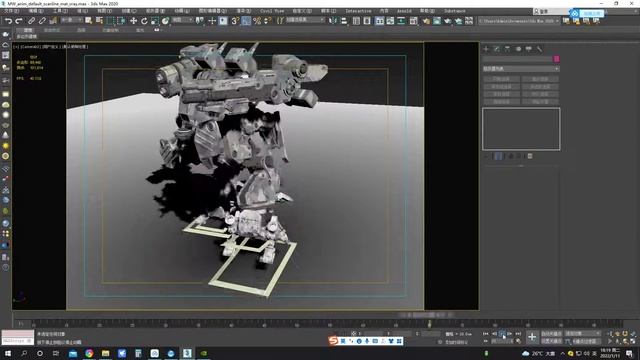Pick the Select and Scale tool
The image size is (640, 360).
(x=155, y=21)
